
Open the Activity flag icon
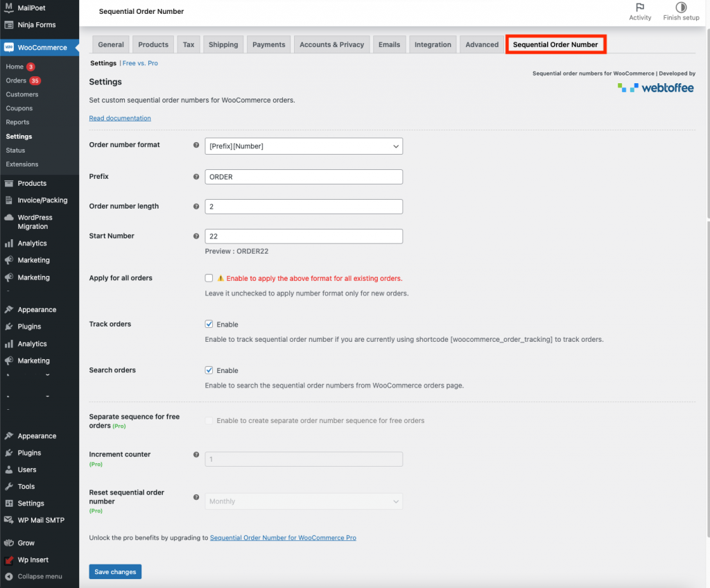point(640,7)
